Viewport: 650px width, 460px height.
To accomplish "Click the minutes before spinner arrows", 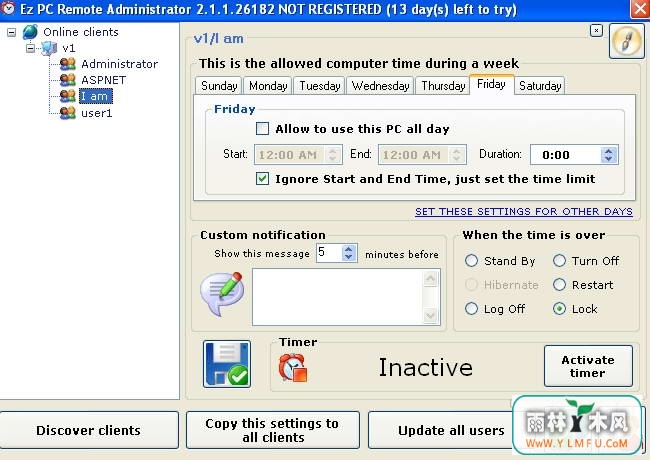I will (x=349, y=253).
